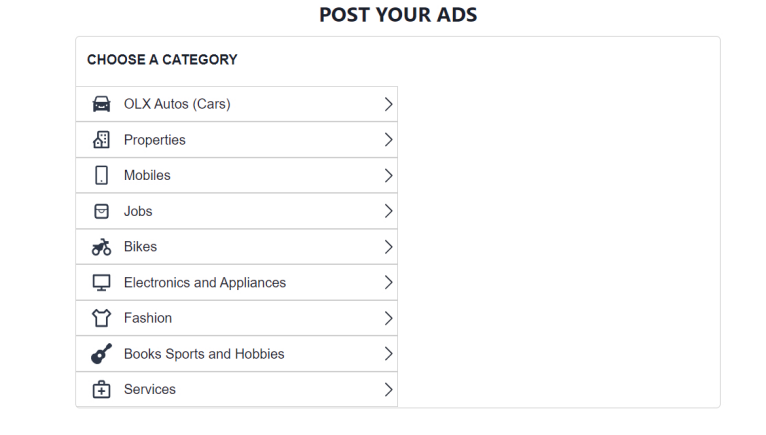Click the monitor icon for Electronics and Appliances
Image resolution: width=766 pixels, height=435 pixels.
click(102, 283)
